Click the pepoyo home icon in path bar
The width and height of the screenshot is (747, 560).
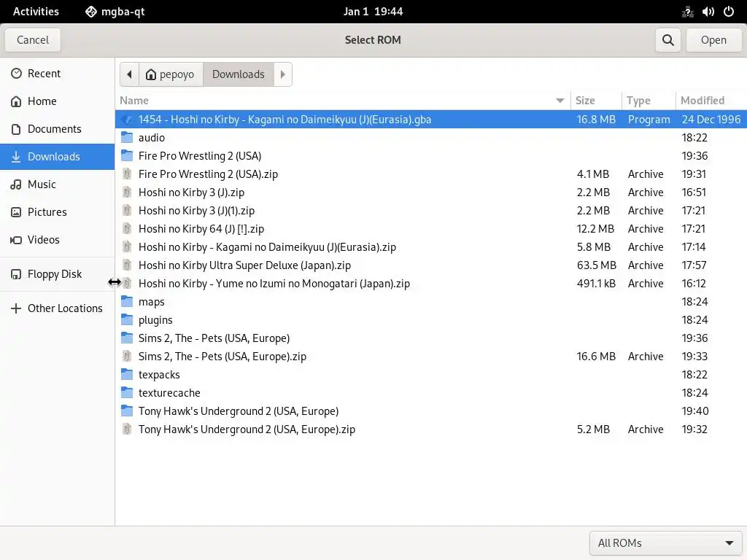[151, 74]
